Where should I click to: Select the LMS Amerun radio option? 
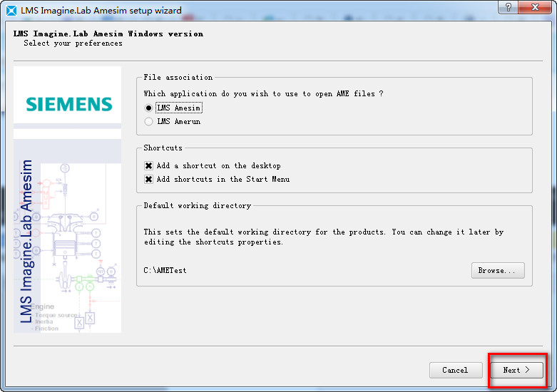[x=173, y=121]
